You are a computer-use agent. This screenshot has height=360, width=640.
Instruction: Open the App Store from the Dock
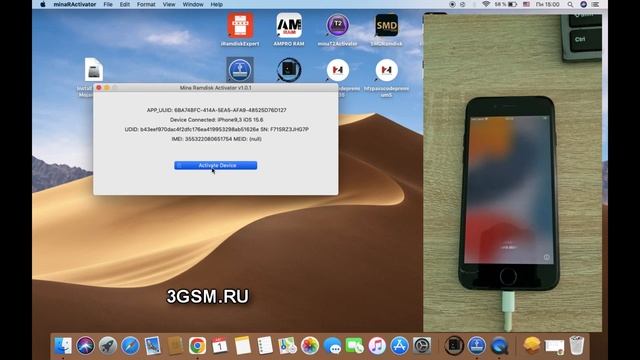click(x=400, y=346)
